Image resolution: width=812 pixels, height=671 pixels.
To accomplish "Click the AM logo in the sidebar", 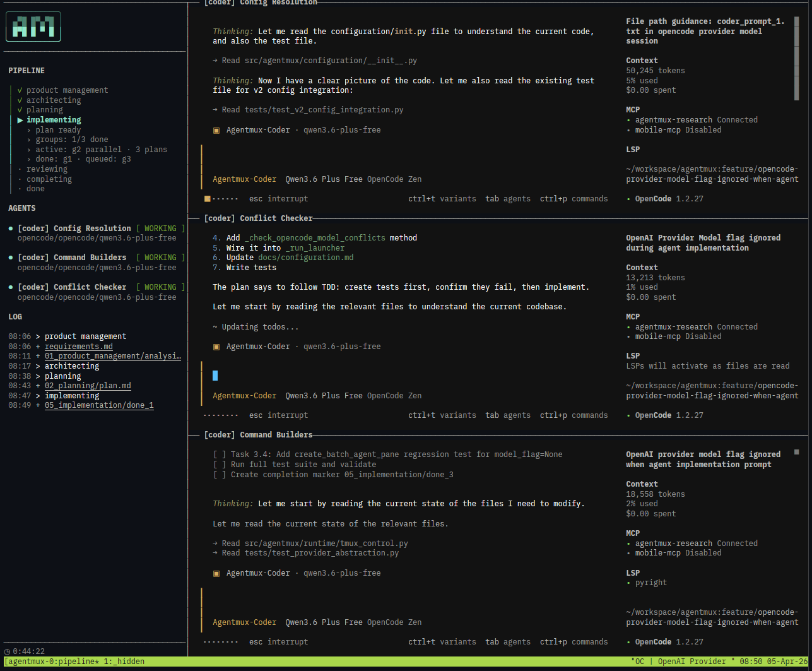I will coord(33,27).
